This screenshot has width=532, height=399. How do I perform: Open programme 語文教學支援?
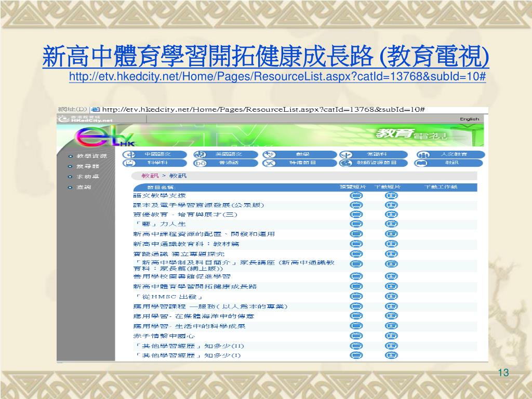coord(159,195)
